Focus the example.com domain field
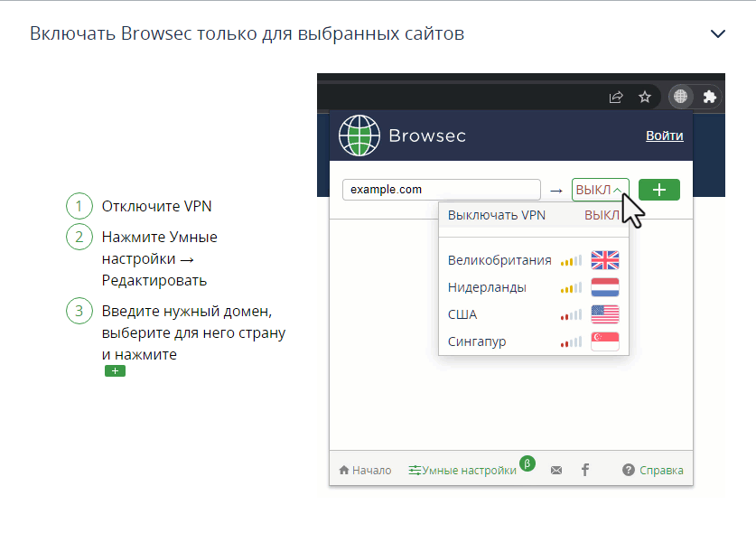 (441, 190)
